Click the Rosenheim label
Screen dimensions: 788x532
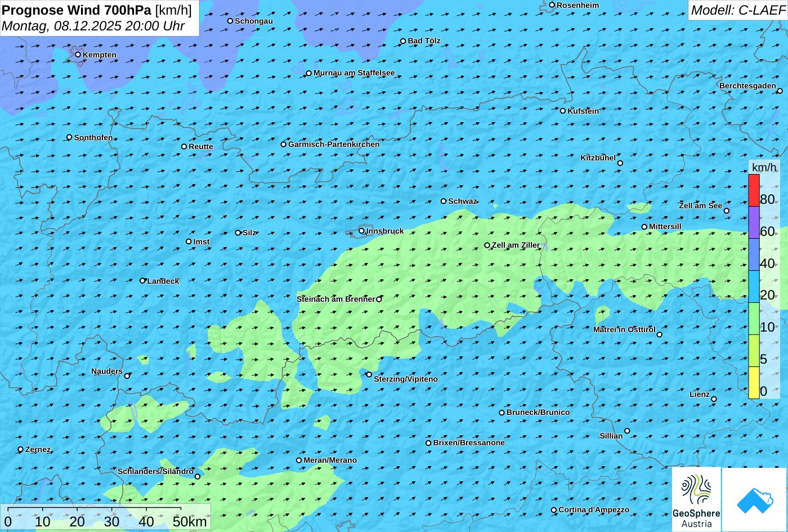[578, 5]
